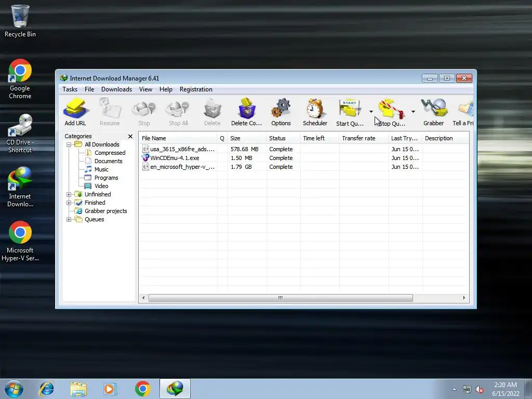Open the Windows Start button
Image resolution: width=532 pixels, height=399 pixels.
tap(14, 389)
